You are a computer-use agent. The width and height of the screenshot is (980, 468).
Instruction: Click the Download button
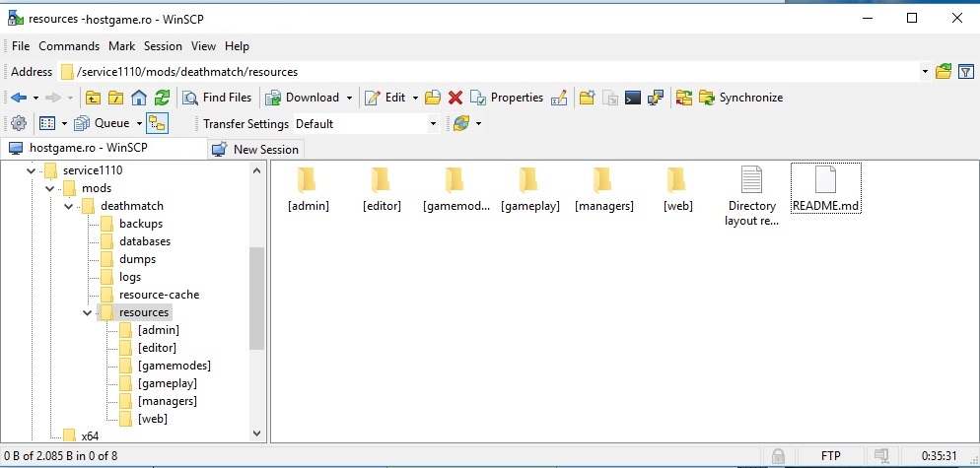(303, 98)
